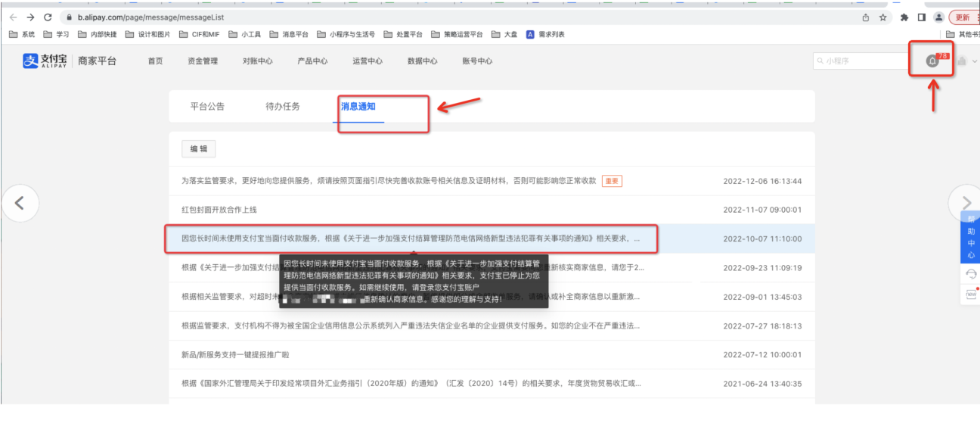Click the 编辑 button
The height and width of the screenshot is (430, 980).
click(x=199, y=149)
